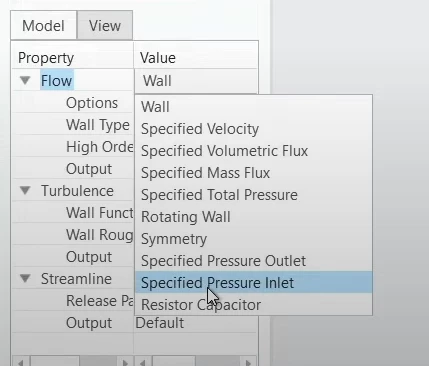Collapse the Streamline property group

click(25, 278)
